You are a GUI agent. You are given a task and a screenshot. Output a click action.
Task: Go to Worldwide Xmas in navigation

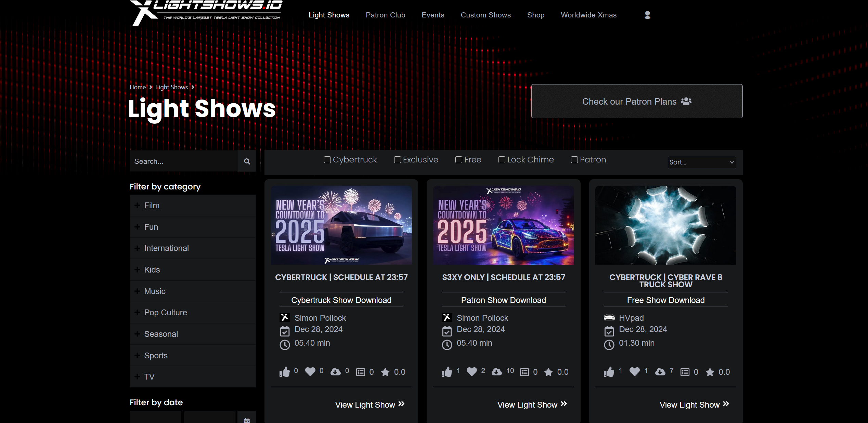pos(588,15)
